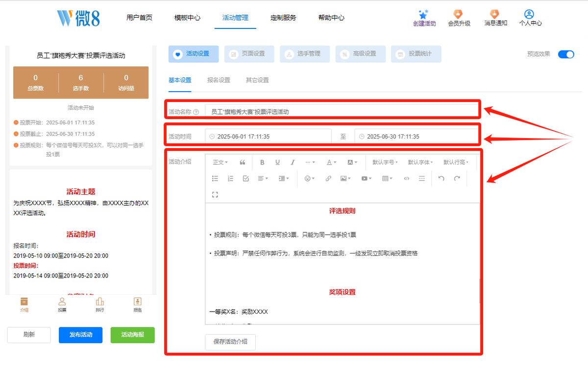
Task: Toggle italic formatting in the editor
Action: (x=293, y=162)
